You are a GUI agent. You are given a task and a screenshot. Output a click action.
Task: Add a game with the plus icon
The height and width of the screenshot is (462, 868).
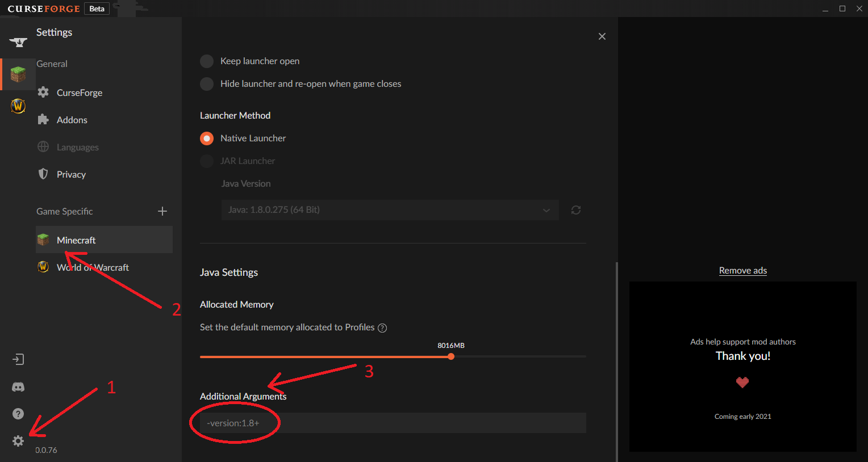(162, 211)
